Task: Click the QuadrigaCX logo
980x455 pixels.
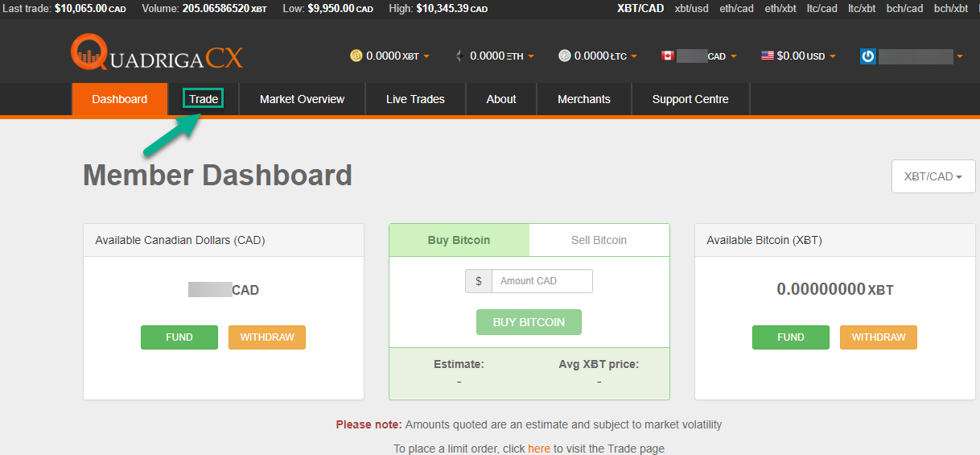Action: click(x=156, y=52)
